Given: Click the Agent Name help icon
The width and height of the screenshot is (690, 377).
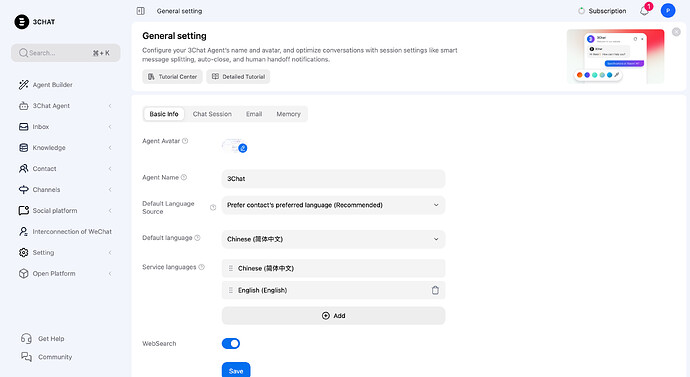Looking at the screenshot, I should pos(184,177).
